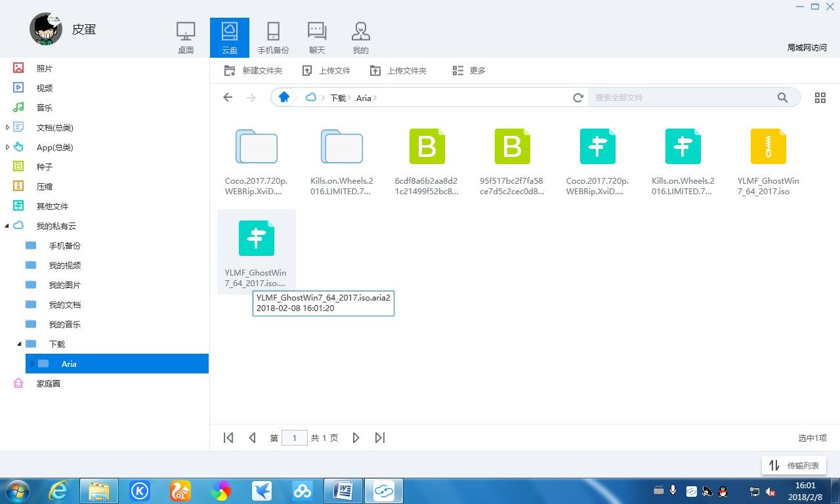Select the Kills.on.Wheels folder icon
The height and width of the screenshot is (504, 840).
pos(342,146)
